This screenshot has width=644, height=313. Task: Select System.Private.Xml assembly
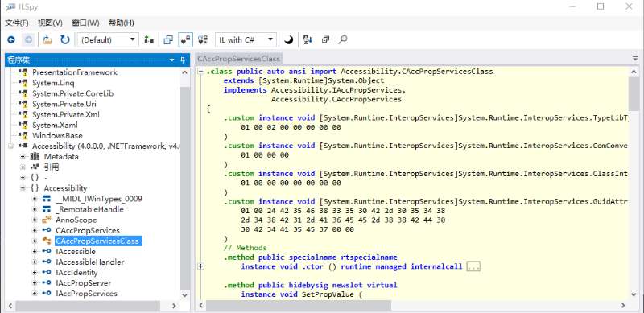66,114
